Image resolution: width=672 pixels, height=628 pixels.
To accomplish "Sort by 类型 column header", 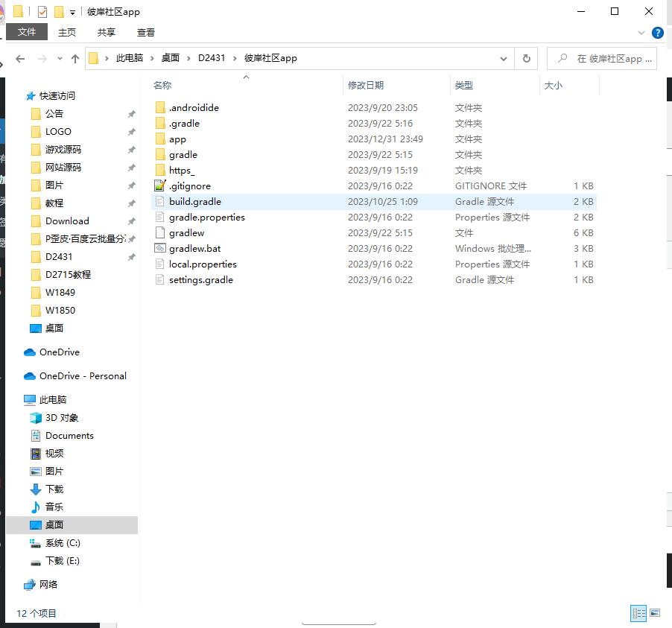I will (495, 86).
